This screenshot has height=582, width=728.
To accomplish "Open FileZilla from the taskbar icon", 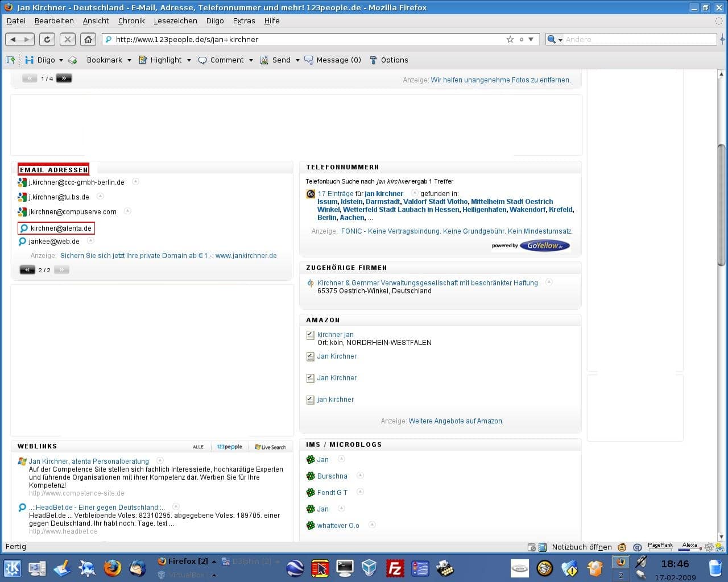I will 394,568.
